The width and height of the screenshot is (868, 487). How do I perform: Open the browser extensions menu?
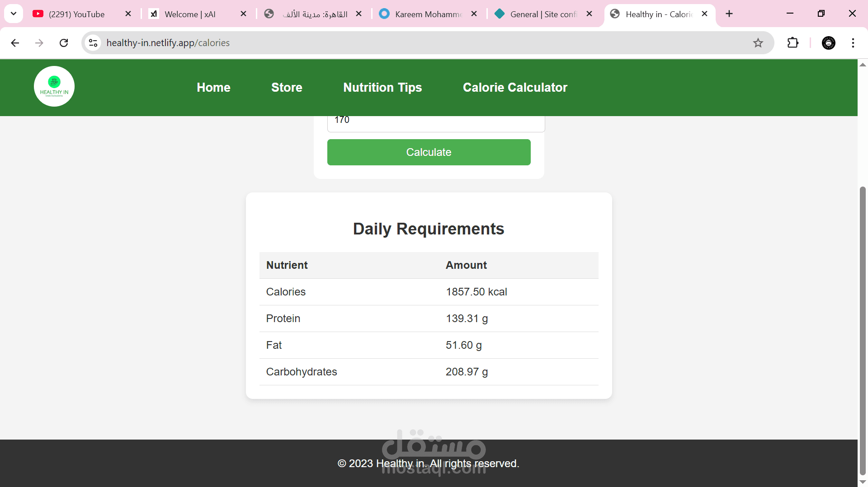click(x=793, y=43)
